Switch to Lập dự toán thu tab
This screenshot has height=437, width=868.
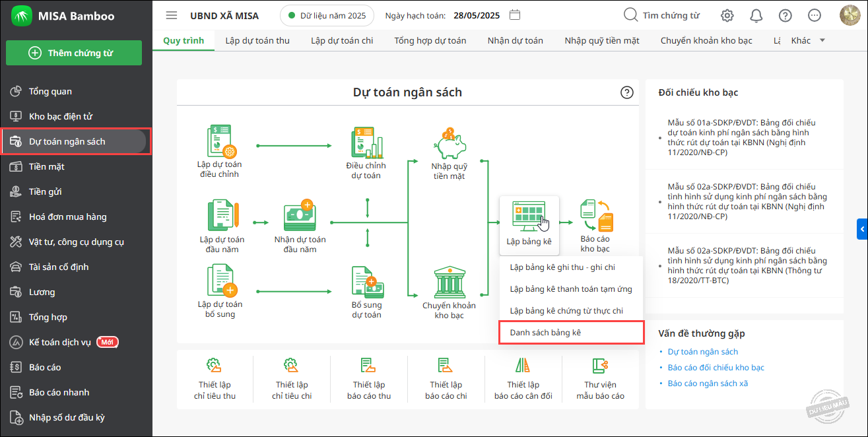click(257, 40)
